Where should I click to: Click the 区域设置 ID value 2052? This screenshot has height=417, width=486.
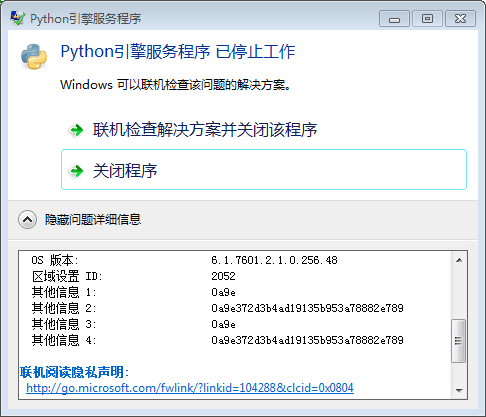click(223, 276)
